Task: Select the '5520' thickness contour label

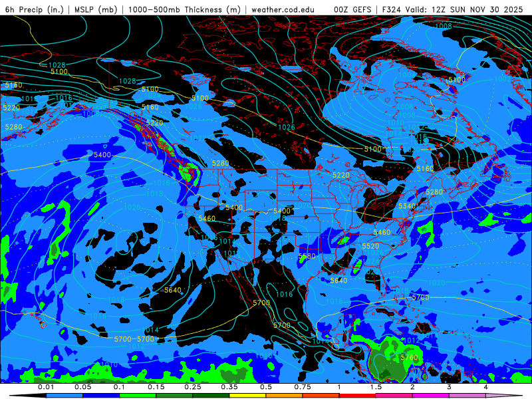Action: pyautogui.click(x=370, y=246)
